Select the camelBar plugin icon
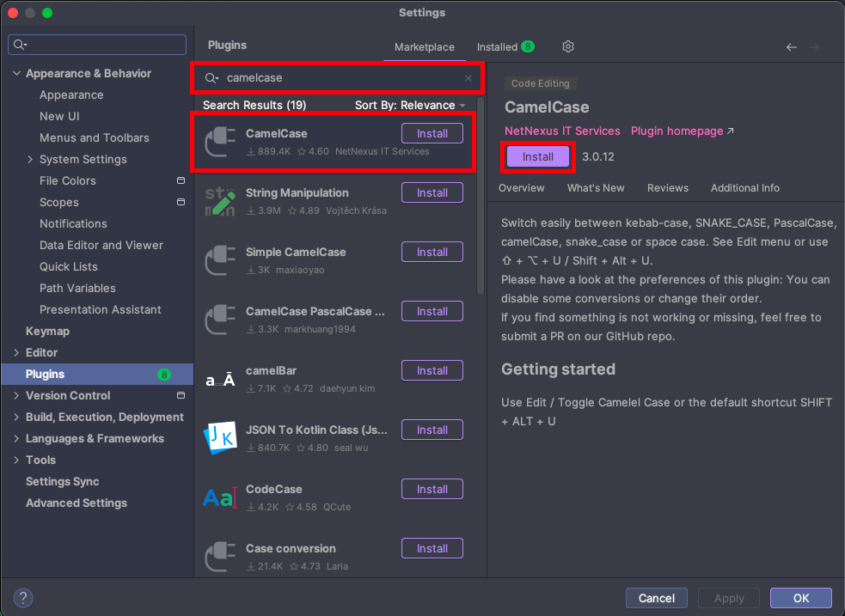Viewport: 845px width, 616px height. tap(220, 380)
